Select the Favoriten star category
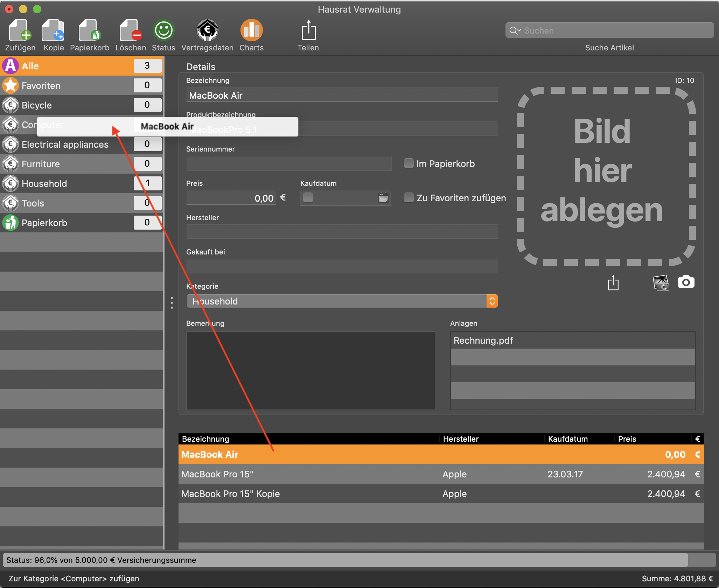The width and height of the screenshot is (719, 588). pyautogui.click(x=82, y=85)
